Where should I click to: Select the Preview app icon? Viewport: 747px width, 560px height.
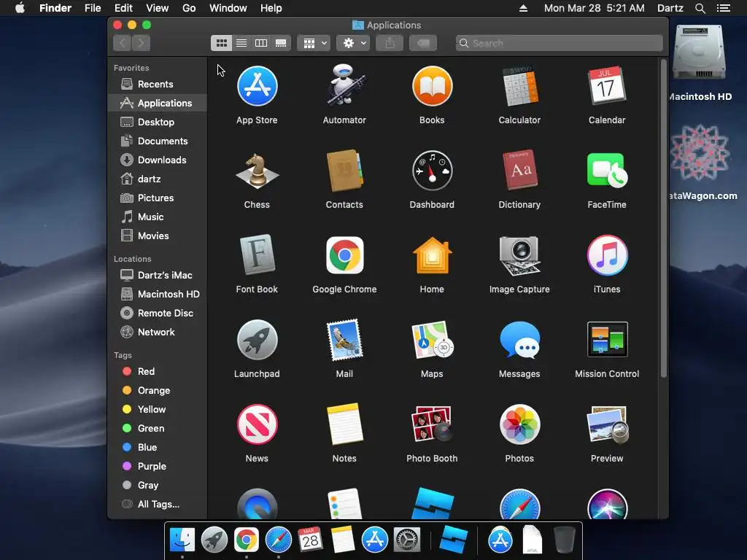click(x=607, y=424)
